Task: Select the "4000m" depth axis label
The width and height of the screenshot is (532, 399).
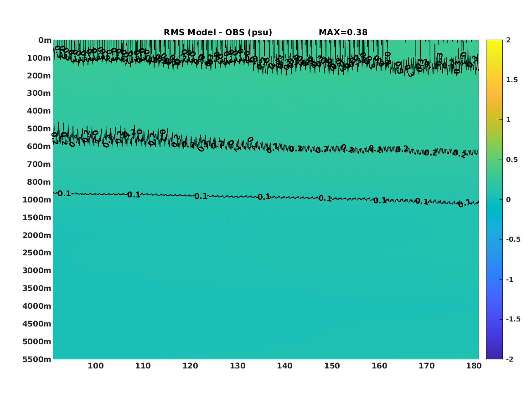Action: (37, 306)
